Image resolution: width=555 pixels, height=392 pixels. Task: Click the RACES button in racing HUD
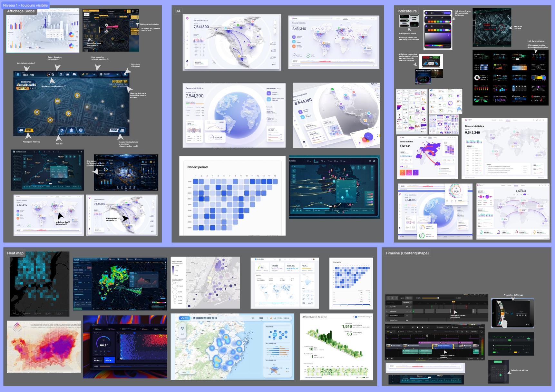tap(29, 130)
